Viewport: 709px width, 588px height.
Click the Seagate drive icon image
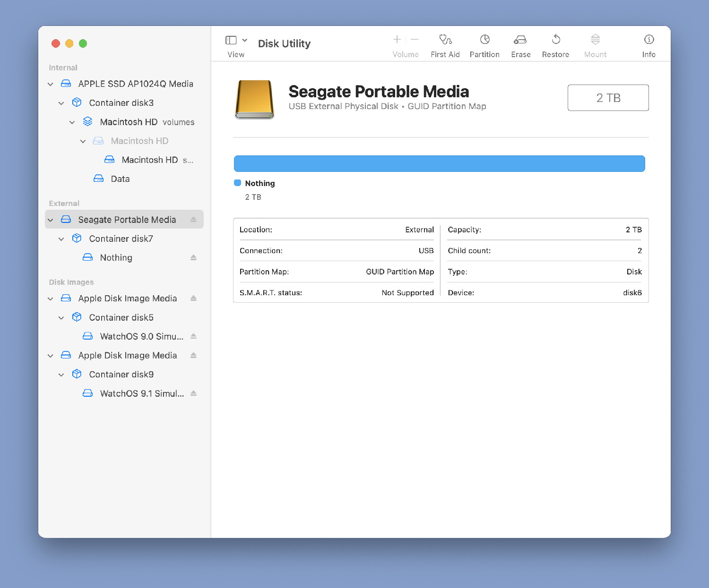point(255,99)
